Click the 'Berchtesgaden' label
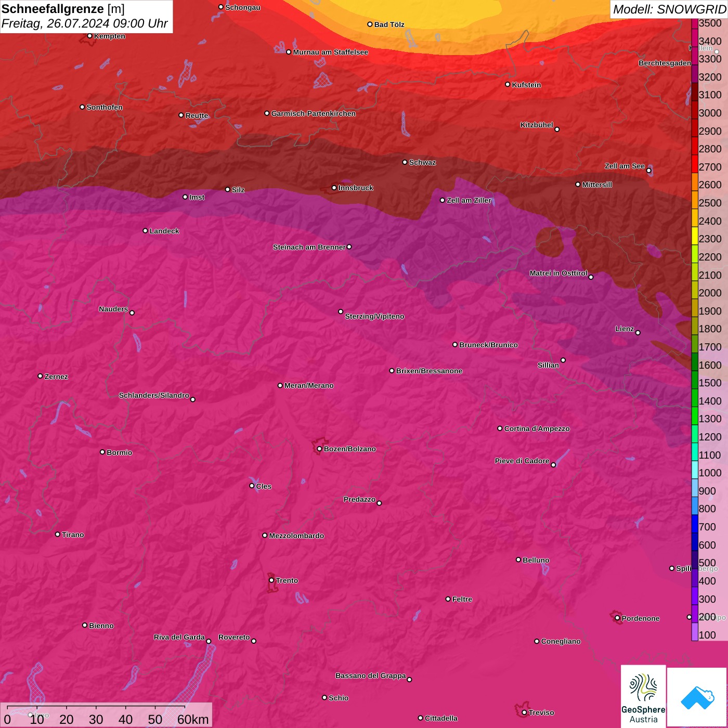Viewport: 728px width, 728px height. pos(665,63)
